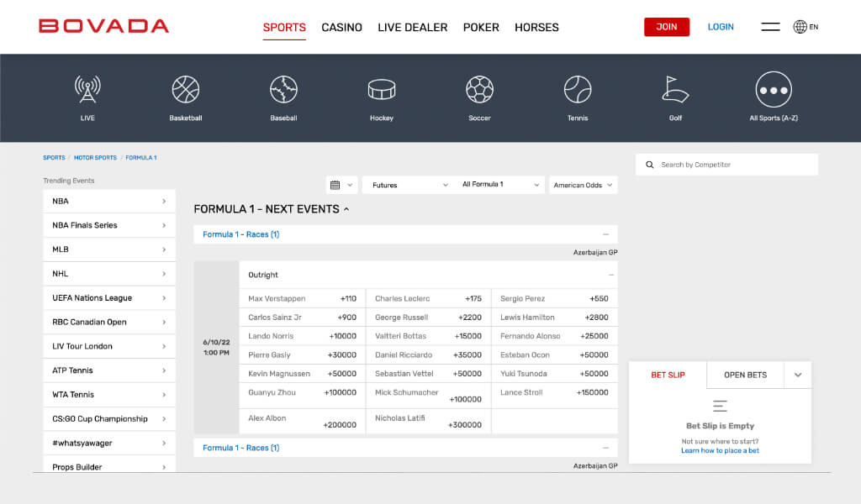
Task: Open the LIVE betting antenna icon
Action: [x=87, y=89]
